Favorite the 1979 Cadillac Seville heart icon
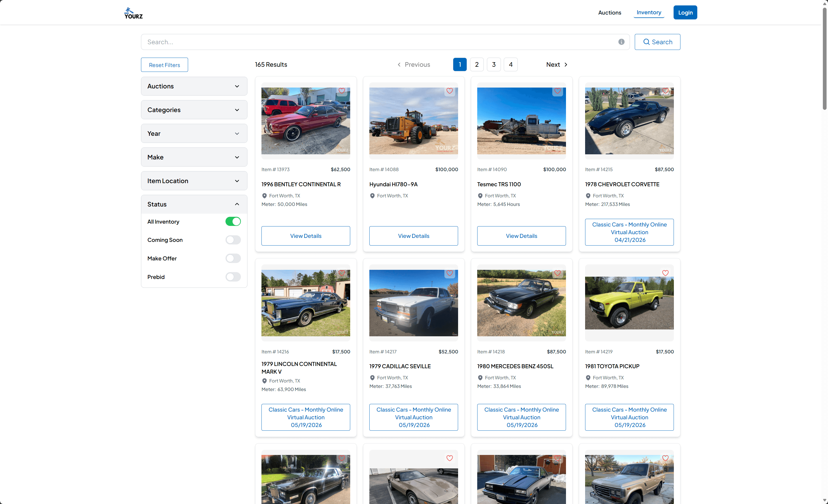Screen dimensions: 828x504 [x=449, y=273]
